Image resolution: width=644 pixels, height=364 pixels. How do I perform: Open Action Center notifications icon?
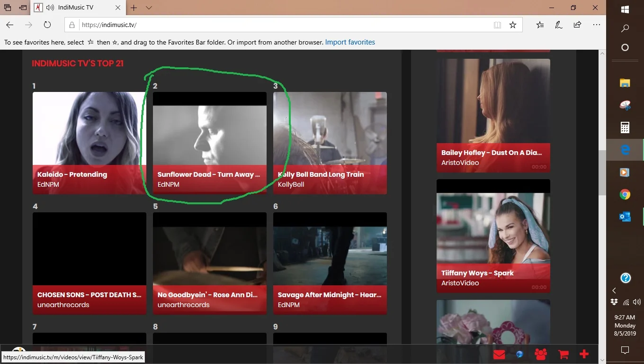pos(625,350)
